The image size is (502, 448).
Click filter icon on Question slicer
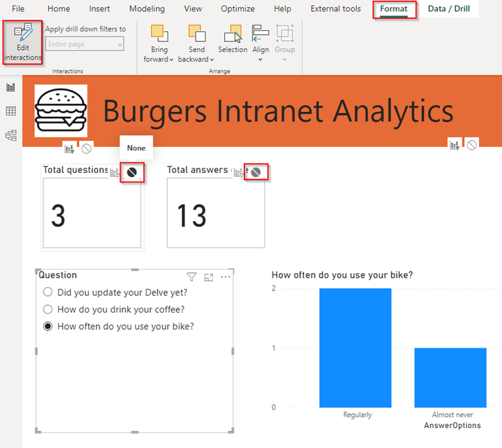(192, 277)
